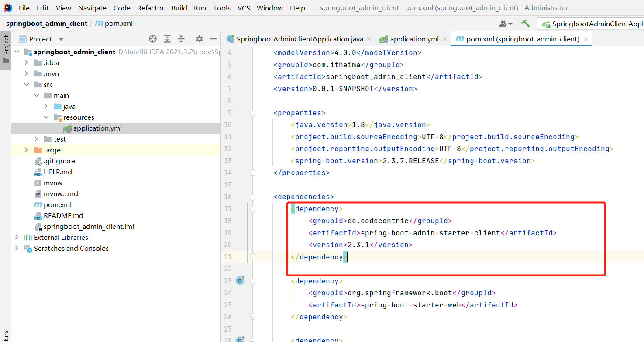Select springboot_admin_client.iml file
The height and width of the screenshot is (342, 644).
click(x=89, y=226)
